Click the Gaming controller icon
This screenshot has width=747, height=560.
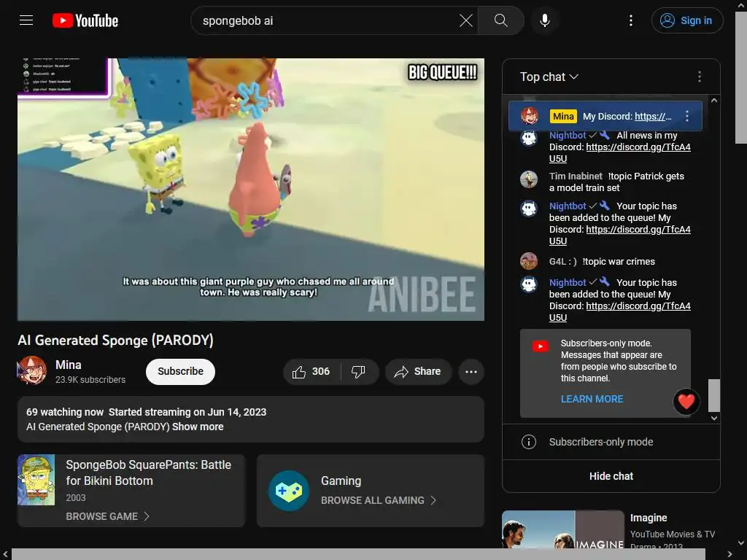(x=289, y=491)
